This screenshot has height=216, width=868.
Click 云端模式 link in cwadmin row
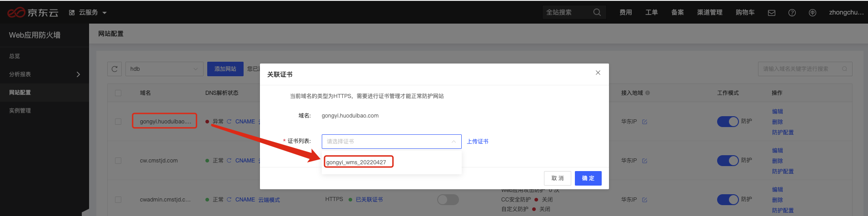coord(269,200)
